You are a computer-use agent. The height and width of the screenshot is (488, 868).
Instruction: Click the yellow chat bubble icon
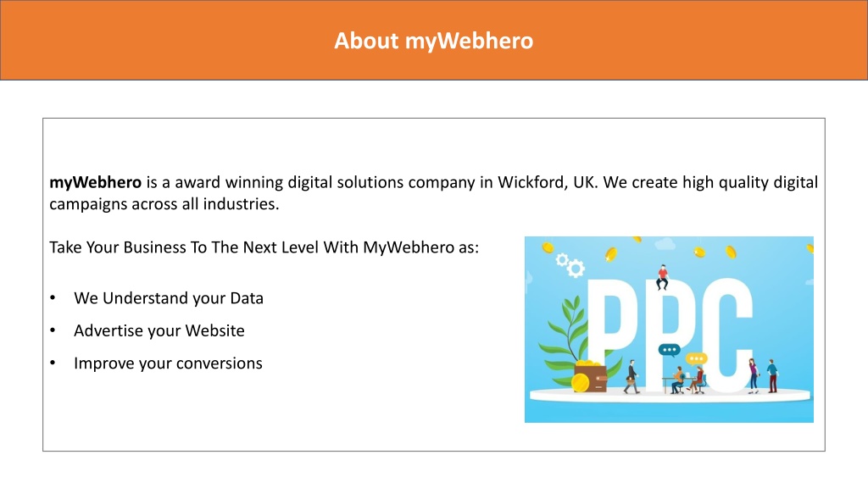pyautogui.click(x=696, y=359)
